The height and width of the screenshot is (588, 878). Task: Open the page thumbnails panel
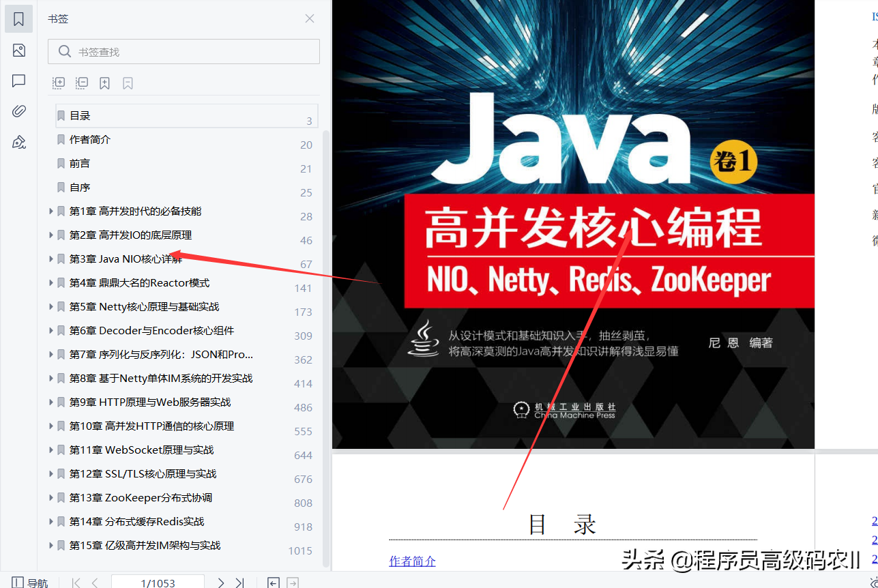coord(18,50)
